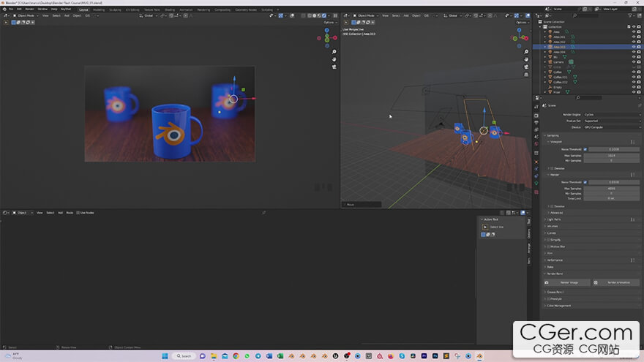Click Viewport Max Samples field 1024
644x362 pixels.
[612, 156]
